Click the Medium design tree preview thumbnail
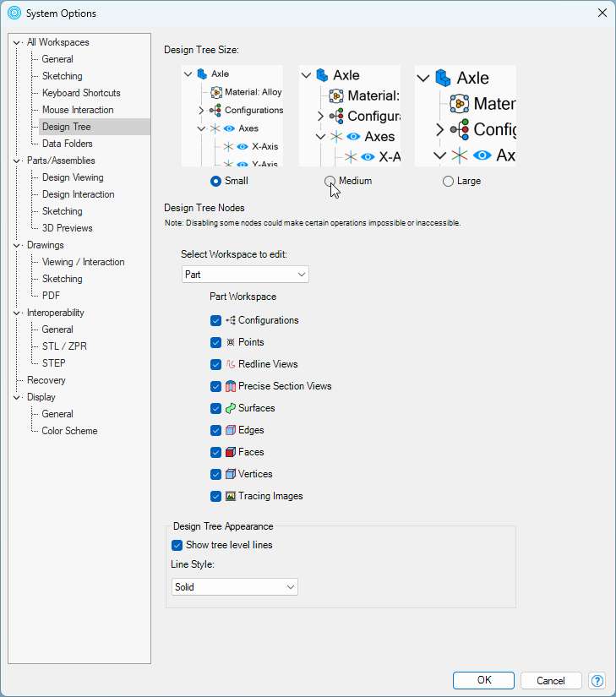The image size is (616, 697). click(350, 116)
